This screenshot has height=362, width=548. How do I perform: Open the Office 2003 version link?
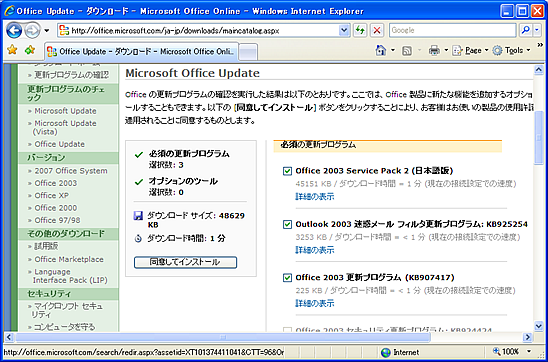(56, 183)
